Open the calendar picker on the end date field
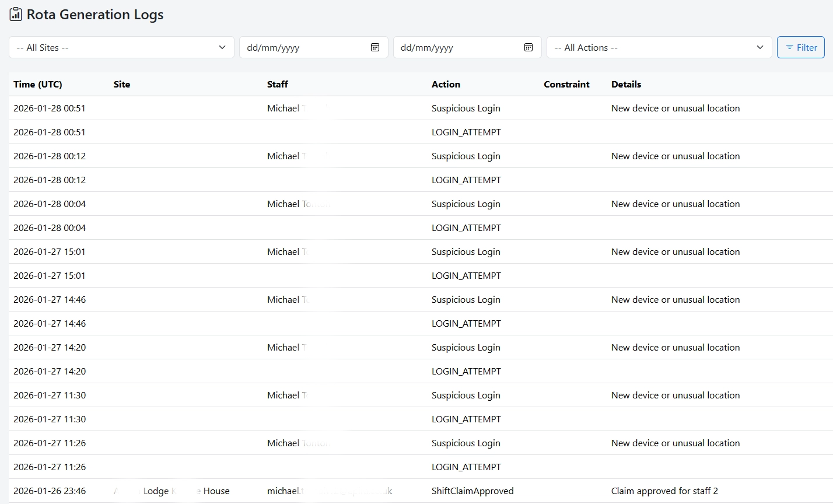 528,47
